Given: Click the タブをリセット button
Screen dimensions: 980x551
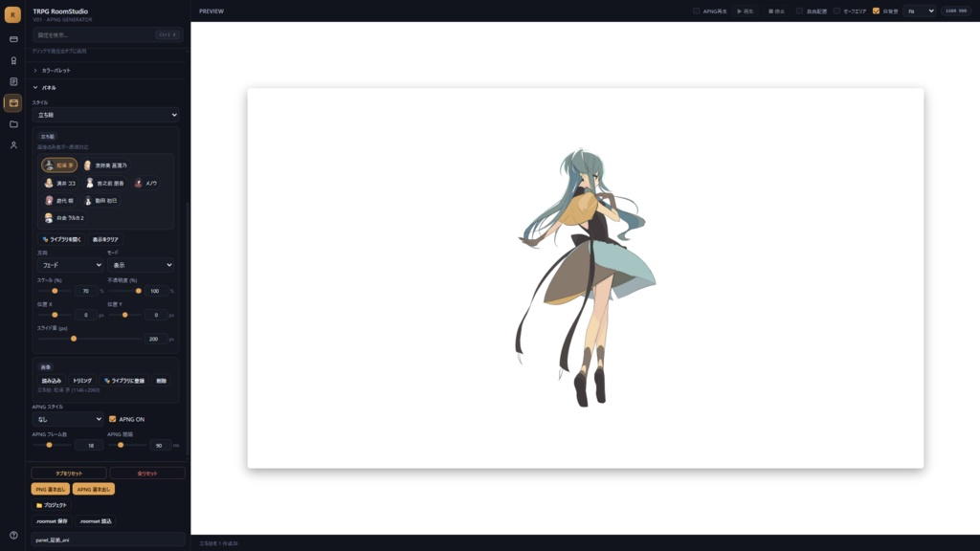Looking at the screenshot, I should (69, 473).
